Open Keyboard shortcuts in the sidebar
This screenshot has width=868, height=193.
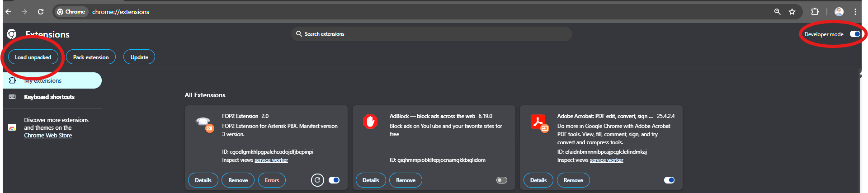pos(49,97)
